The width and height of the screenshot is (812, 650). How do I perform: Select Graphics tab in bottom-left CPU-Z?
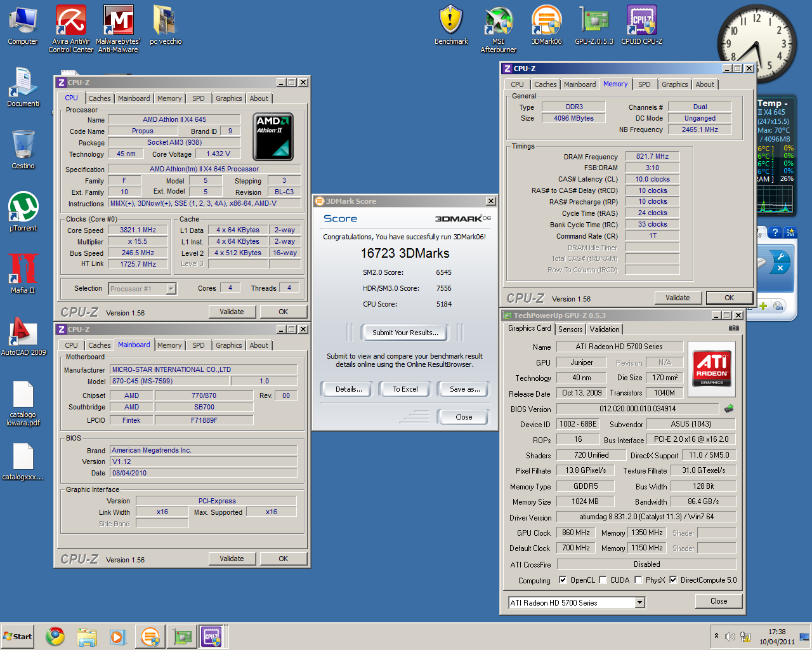229,345
